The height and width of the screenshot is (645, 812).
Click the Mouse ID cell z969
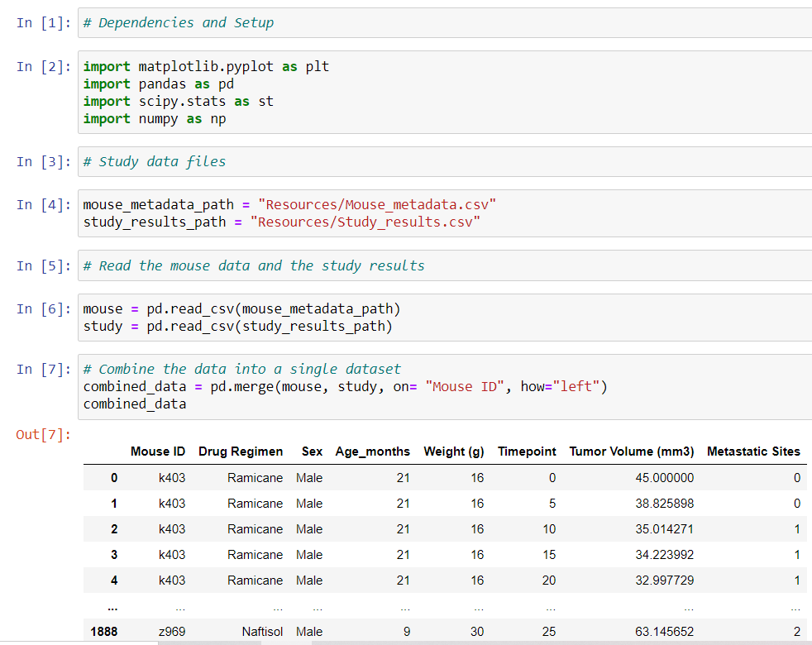point(172,632)
